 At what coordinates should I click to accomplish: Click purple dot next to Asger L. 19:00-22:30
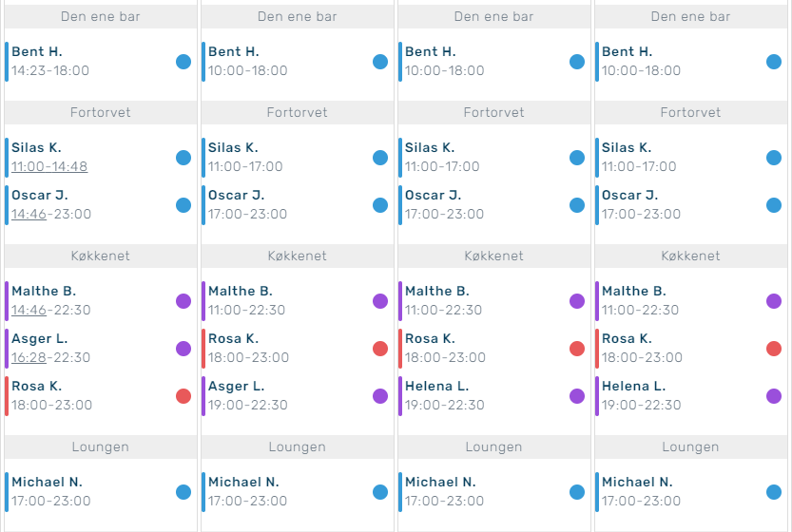pos(380,396)
